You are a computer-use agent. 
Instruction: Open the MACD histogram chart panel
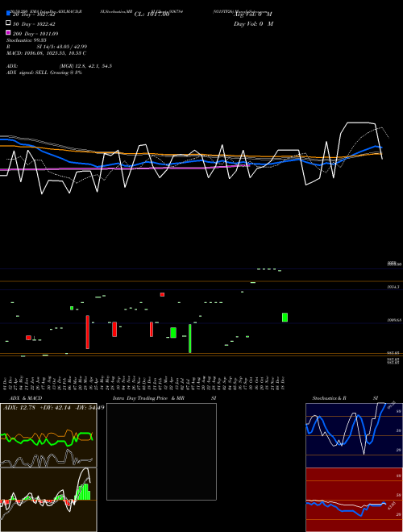click(x=48, y=500)
